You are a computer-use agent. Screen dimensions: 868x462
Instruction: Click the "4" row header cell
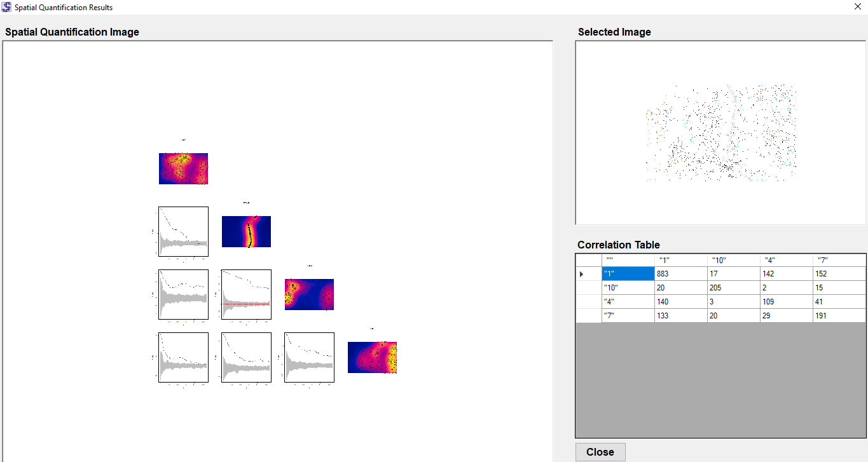628,302
